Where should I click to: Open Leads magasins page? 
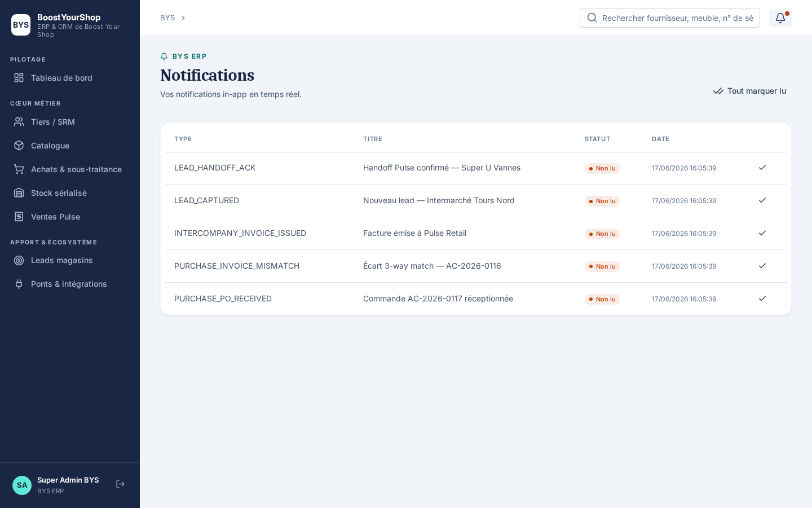pos(70,260)
